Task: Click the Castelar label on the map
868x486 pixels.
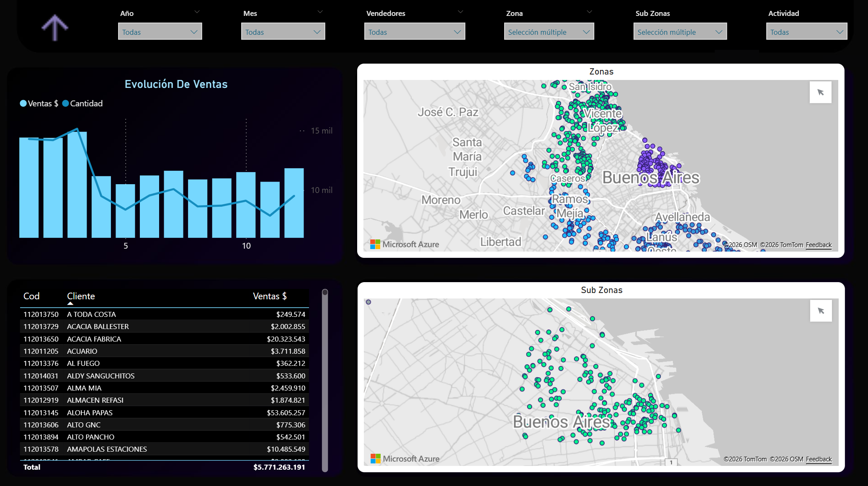Action: [x=524, y=211]
